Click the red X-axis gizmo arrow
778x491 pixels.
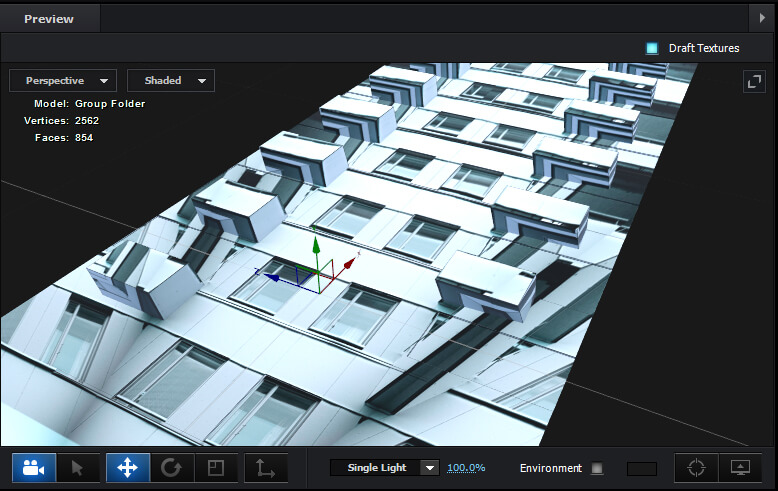350,262
